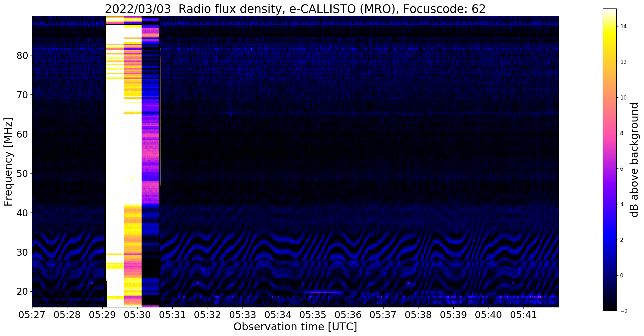Click the 'dB above background' colorbar label
Image resolution: width=644 pixels, height=336 pixels.
tap(635, 160)
